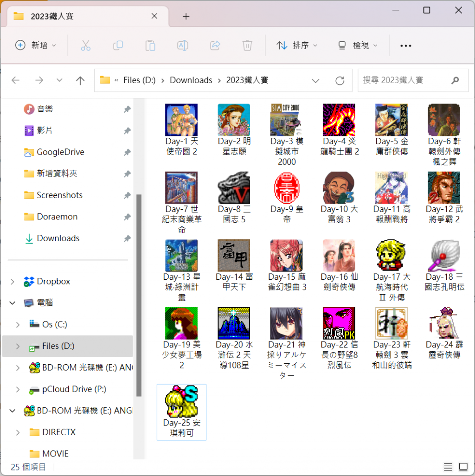Select Day-5 金庸群俠傳 file

coord(392,130)
